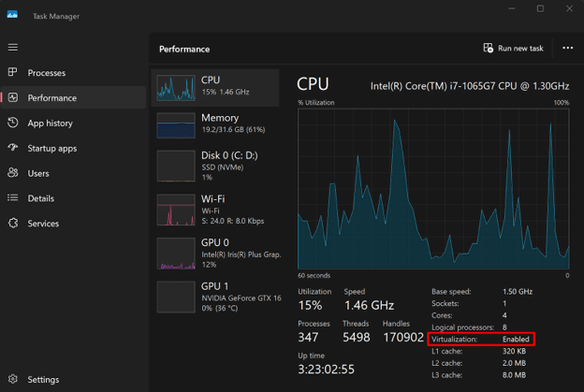Click the CPU utilization graph area
The image size is (584, 392).
433,188
